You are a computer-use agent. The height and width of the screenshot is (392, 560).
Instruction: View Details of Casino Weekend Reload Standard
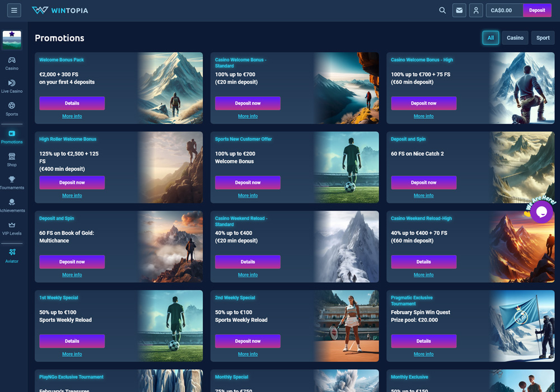248,262
